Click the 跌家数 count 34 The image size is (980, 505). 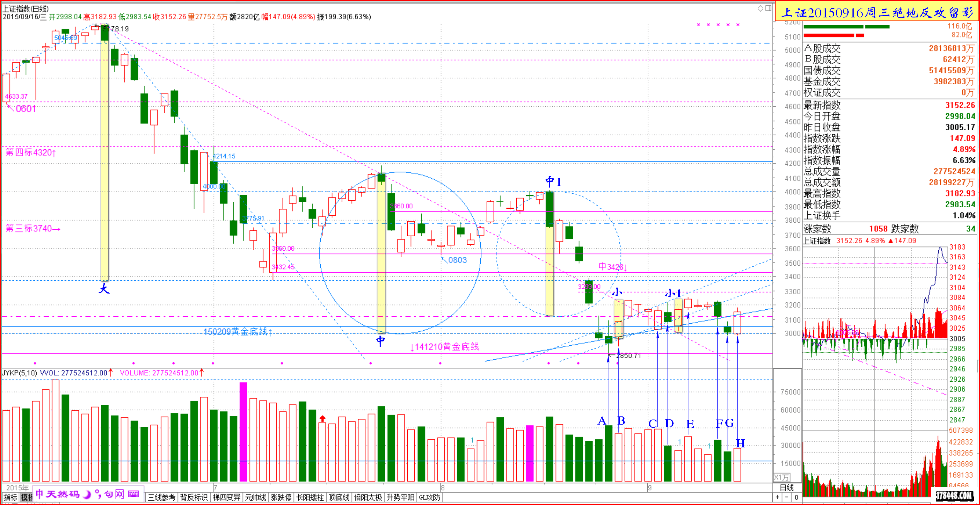(970, 229)
